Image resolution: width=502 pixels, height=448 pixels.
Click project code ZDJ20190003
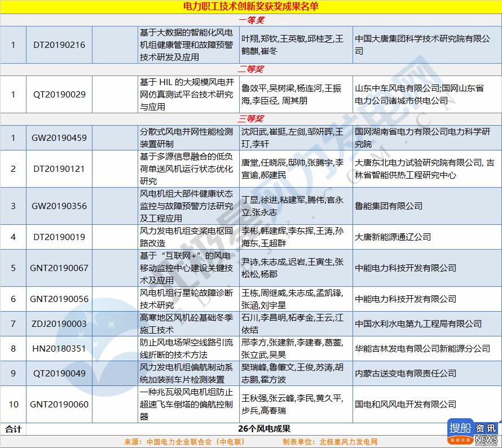coord(59,323)
